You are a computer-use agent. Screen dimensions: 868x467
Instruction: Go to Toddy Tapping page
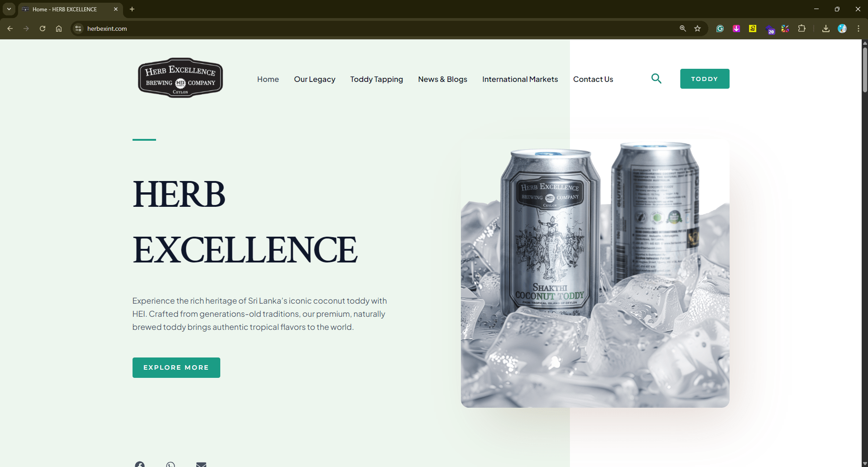coord(376,79)
